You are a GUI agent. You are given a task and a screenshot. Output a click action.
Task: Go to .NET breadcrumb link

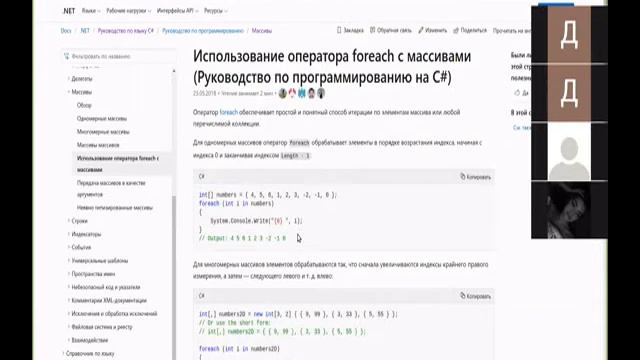pos(85,31)
